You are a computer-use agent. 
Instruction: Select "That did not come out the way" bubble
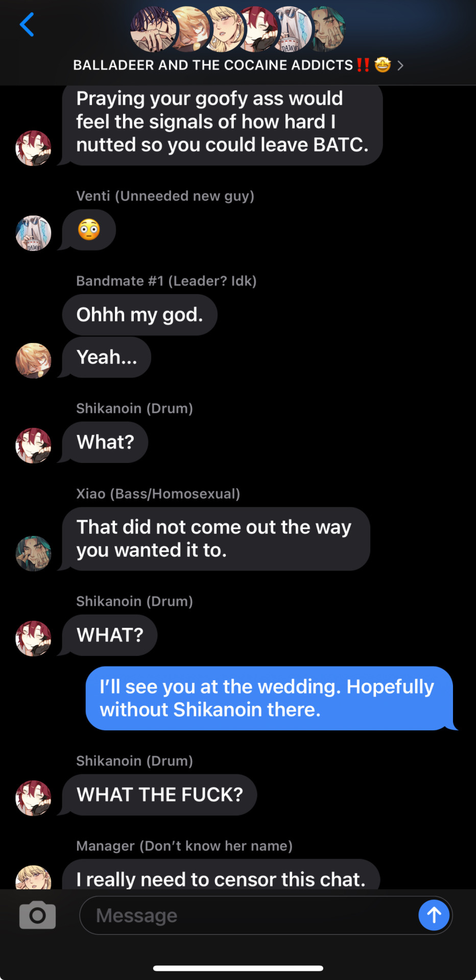pyautogui.click(x=216, y=538)
